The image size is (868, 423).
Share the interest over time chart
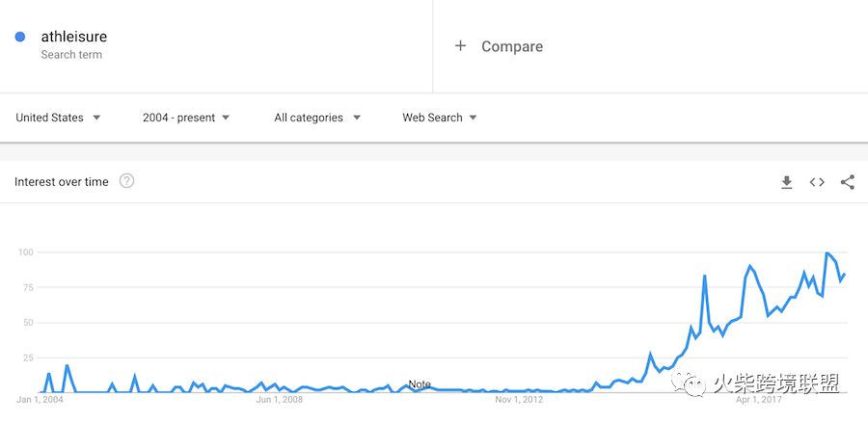point(848,182)
